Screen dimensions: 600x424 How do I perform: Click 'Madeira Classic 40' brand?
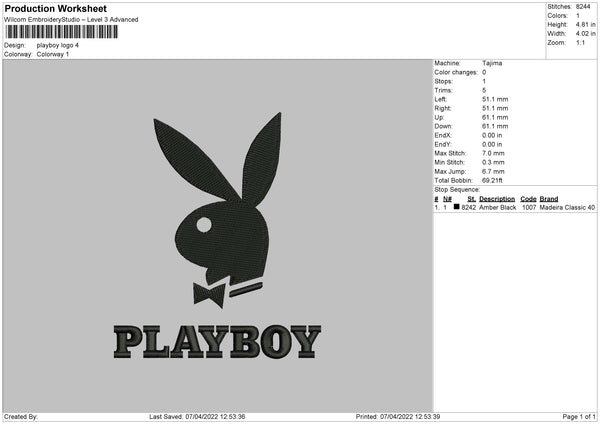567,207
